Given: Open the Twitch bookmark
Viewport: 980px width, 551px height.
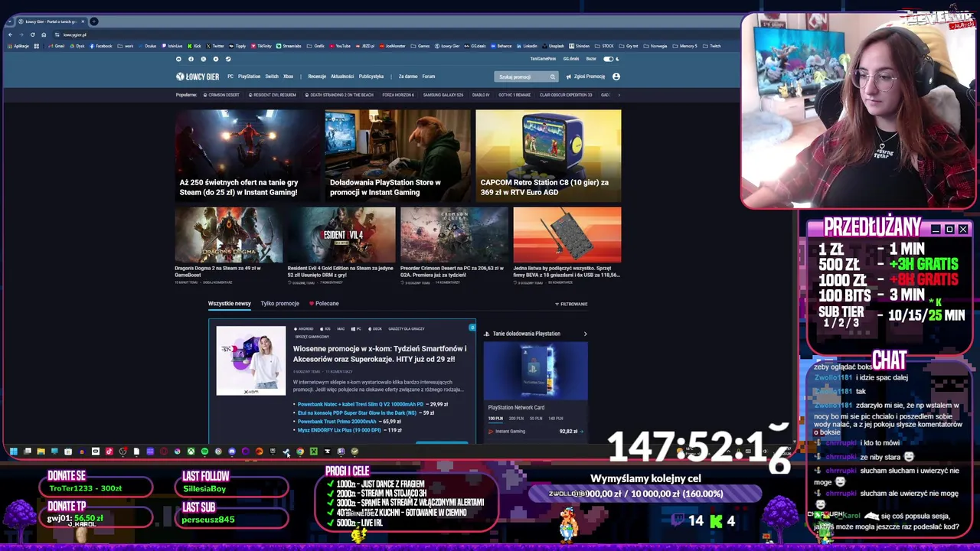Looking at the screenshot, I should (712, 46).
